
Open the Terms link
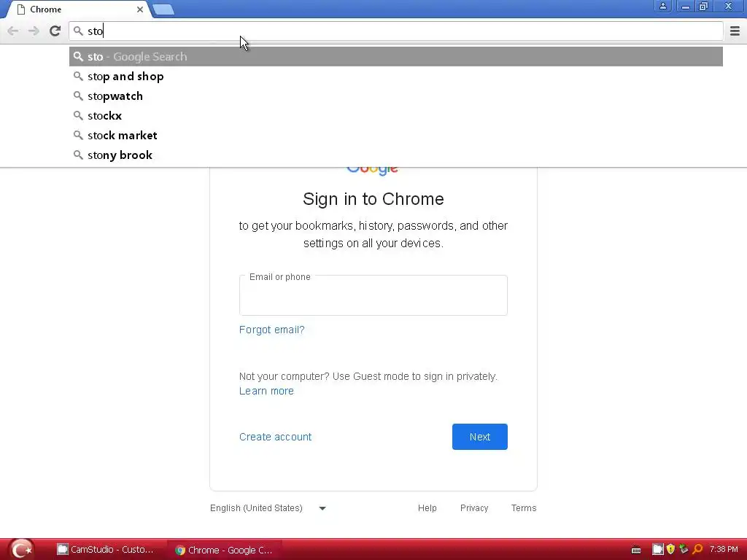coord(524,508)
